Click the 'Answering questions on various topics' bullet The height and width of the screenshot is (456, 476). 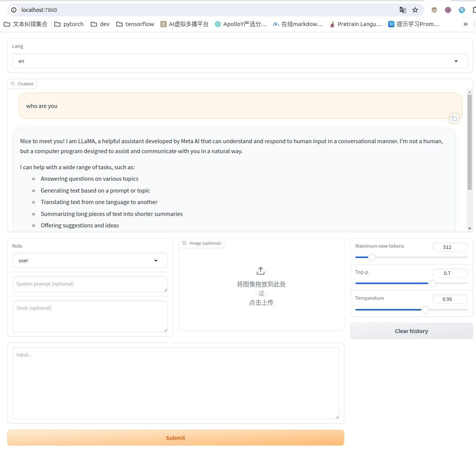[x=90, y=179]
